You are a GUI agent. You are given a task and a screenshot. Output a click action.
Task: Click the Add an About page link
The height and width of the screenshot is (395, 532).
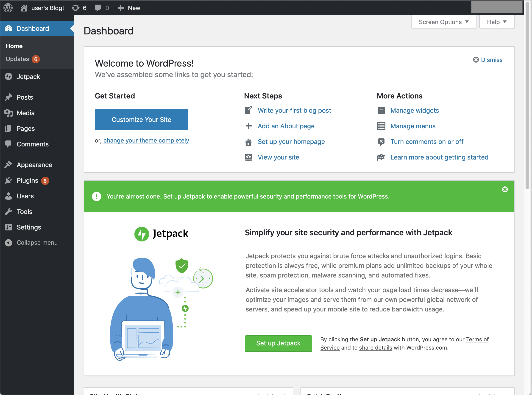(x=286, y=126)
